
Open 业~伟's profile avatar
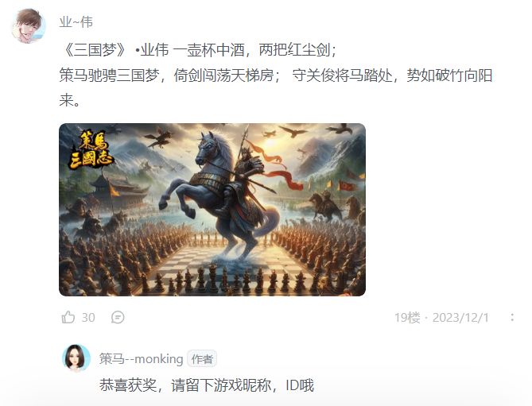tap(28, 26)
